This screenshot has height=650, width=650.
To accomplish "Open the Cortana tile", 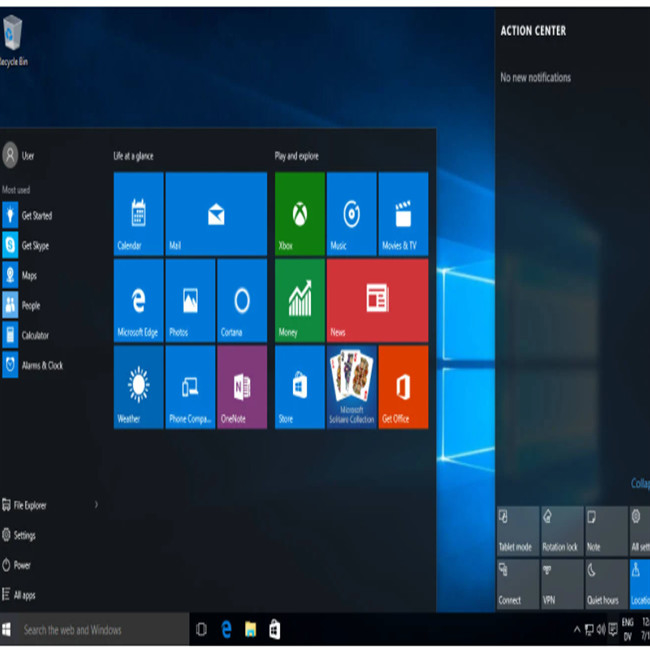I will 242,301.
